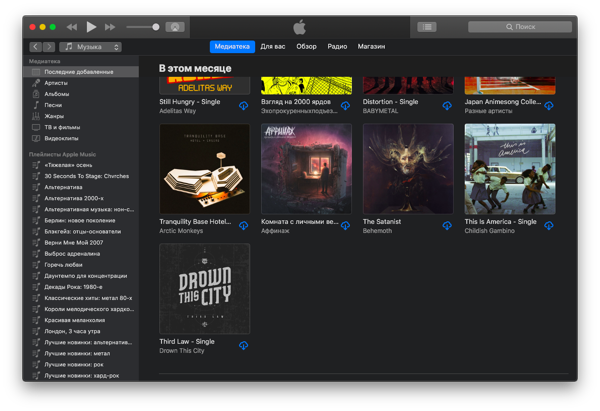Open Берлин: новое поколение playlist
Screen dimensions: 600x411
pos(81,220)
